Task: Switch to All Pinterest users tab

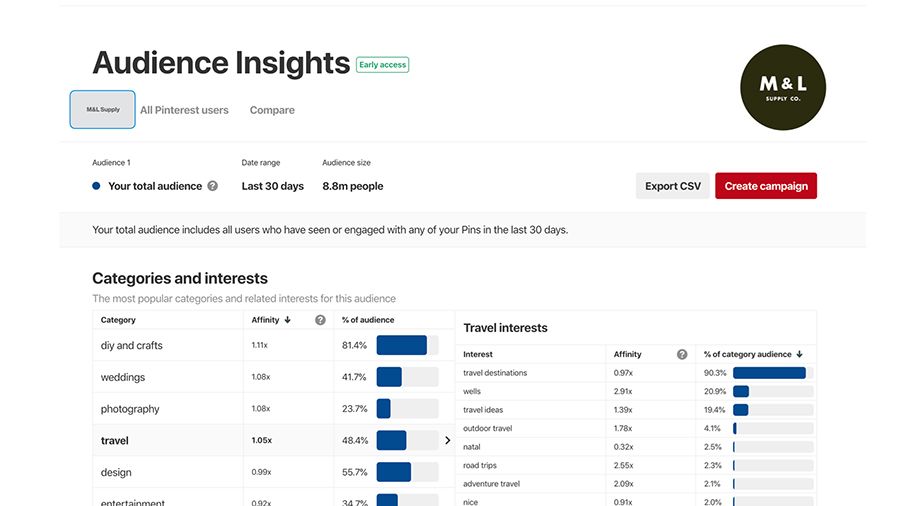Action: 184,110
